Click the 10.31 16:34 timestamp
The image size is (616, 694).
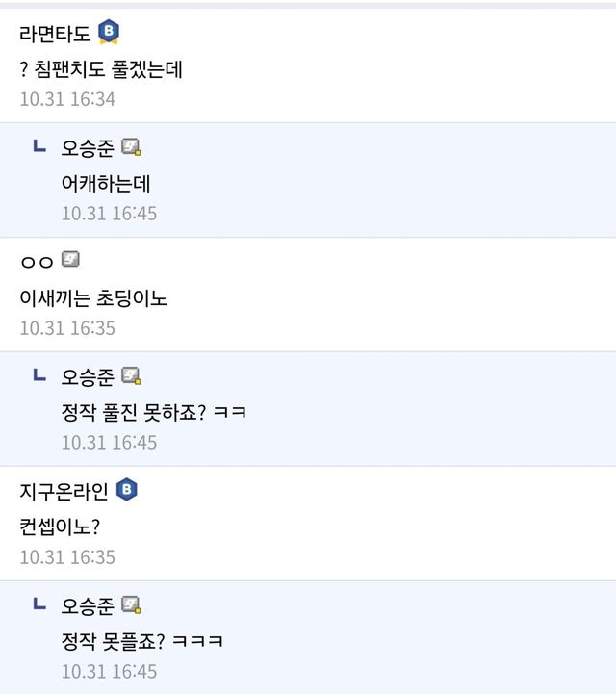pyautogui.click(x=67, y=99)
